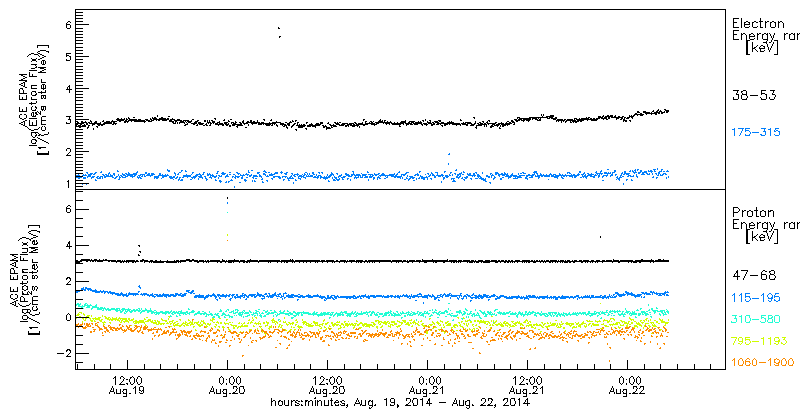Select the blue 115-195 proton legend label

click(x=756, y=298)
